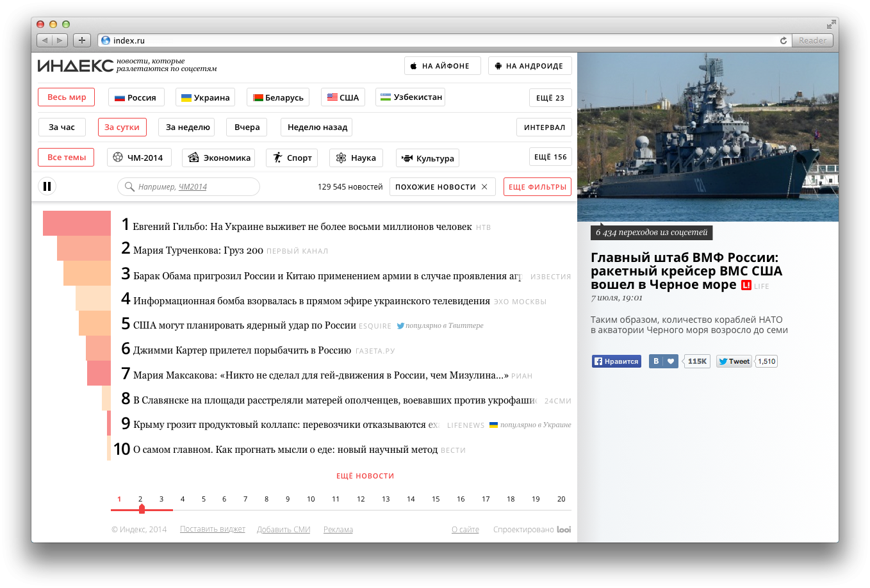The image size is (870, 588).
Task: Expand 'Ещё 156' more topics
Action: pos(550,157)
